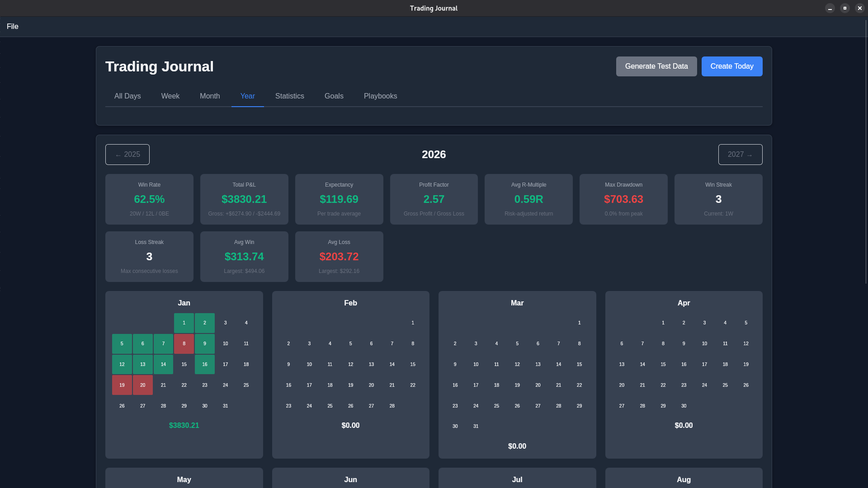
Task: Select the Month view tab
Action: [x=210, y=96]
